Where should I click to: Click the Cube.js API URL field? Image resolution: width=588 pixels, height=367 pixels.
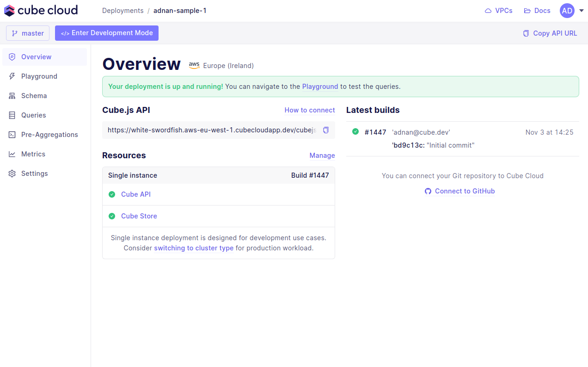(208, 130)
